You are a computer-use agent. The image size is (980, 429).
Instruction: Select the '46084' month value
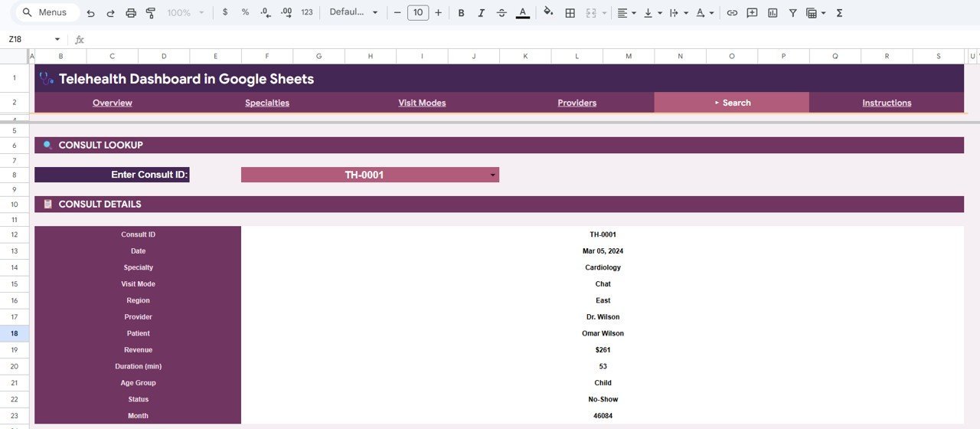(603, 416)
